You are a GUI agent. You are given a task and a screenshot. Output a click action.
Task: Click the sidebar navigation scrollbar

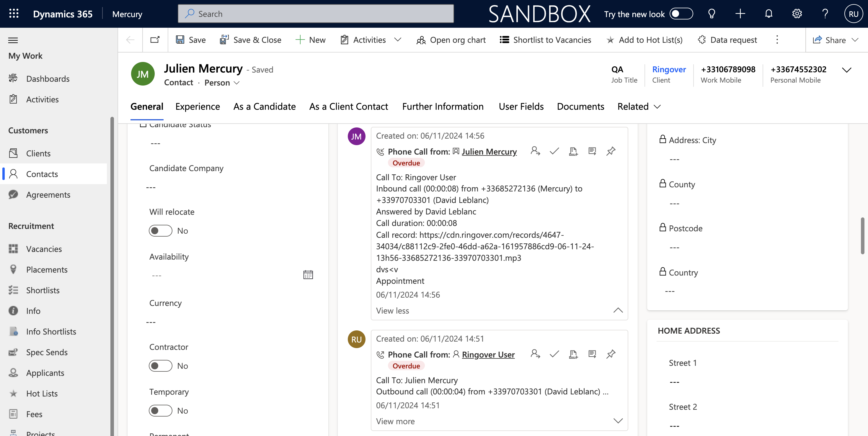pos(112,276)
